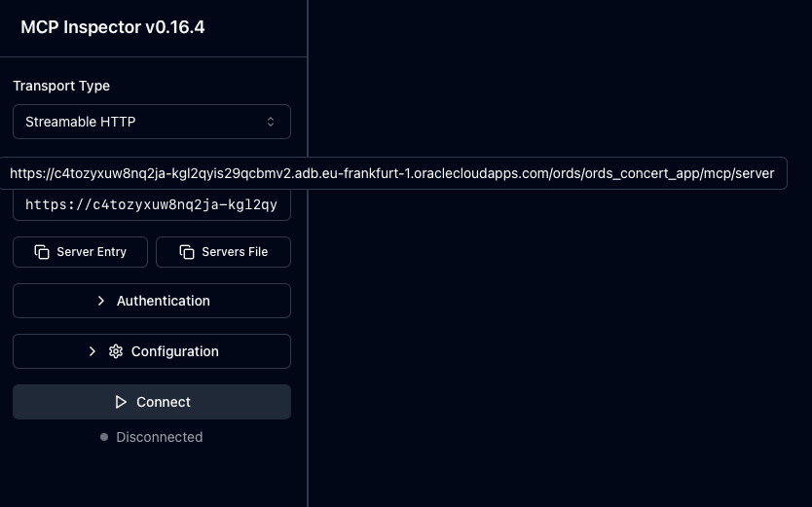Image resolution: width=812 pixels, height=507 pixels.
Task: Click the copy icon on Server Entry
Action: tap(42, 252)
